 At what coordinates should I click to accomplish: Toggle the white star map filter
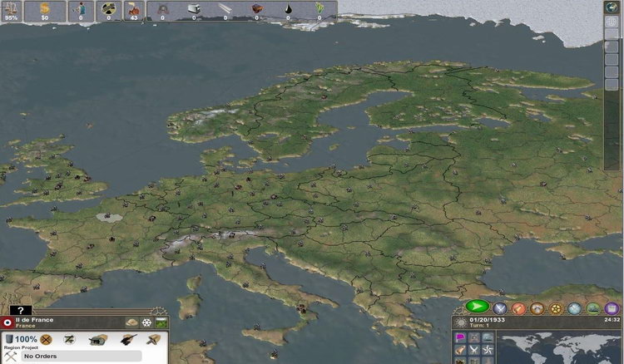point(488,350)
